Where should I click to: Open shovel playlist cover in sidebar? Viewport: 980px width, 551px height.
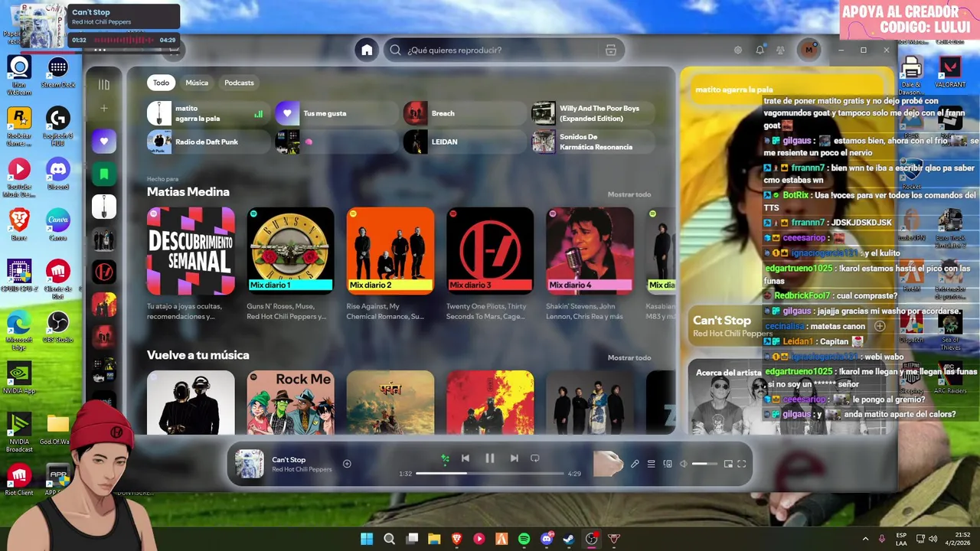104,207
